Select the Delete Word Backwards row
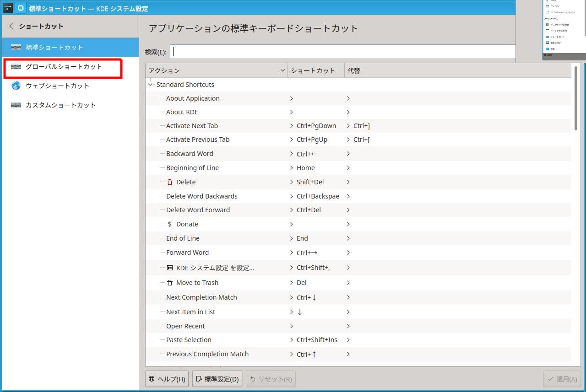Viewport: 586px width, 392px height. [358, 196]
